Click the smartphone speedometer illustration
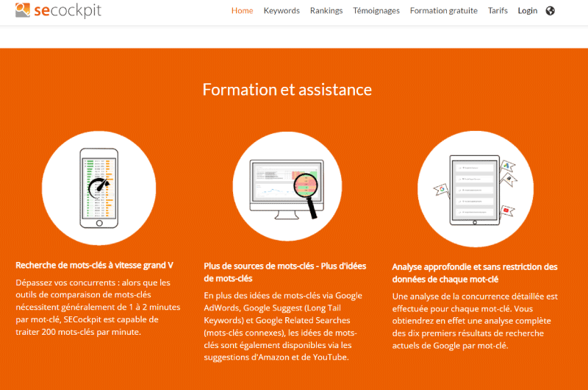Image resolution: width=588 pixels, height=390 pixels. click(99, 188)
